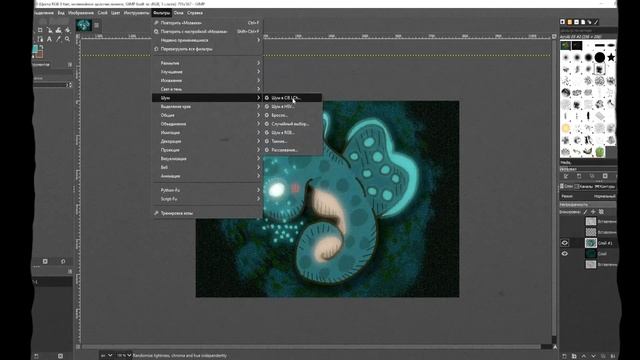Open the Инструменты menu
This screenshot has height=360, width=640.
point(136,13)
